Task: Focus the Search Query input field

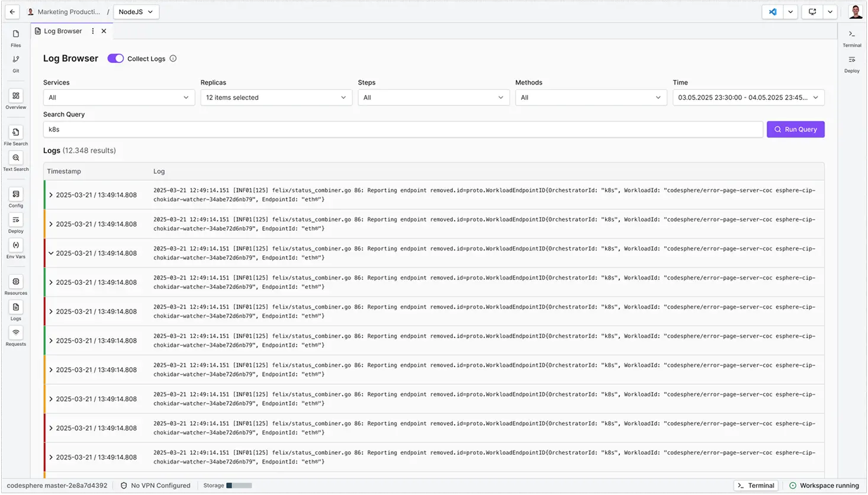Action: (403, 130)
